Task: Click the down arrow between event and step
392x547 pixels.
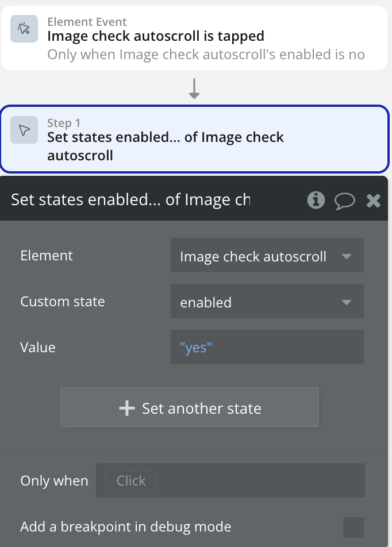Action: 194,88
